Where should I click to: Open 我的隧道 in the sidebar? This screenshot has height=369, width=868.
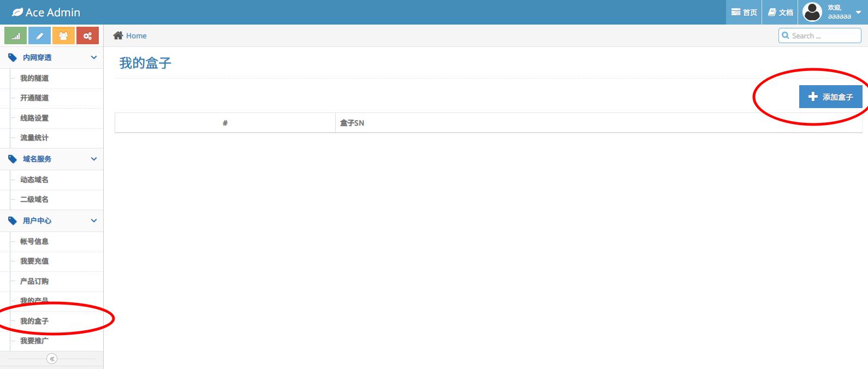click(34, 78)
